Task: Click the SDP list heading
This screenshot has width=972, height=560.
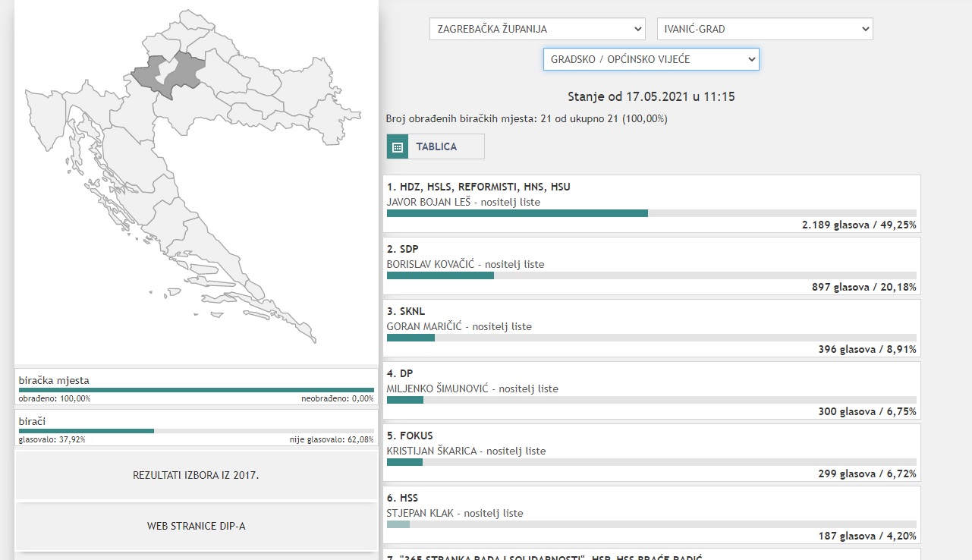Action: click(x=402, y=249)
